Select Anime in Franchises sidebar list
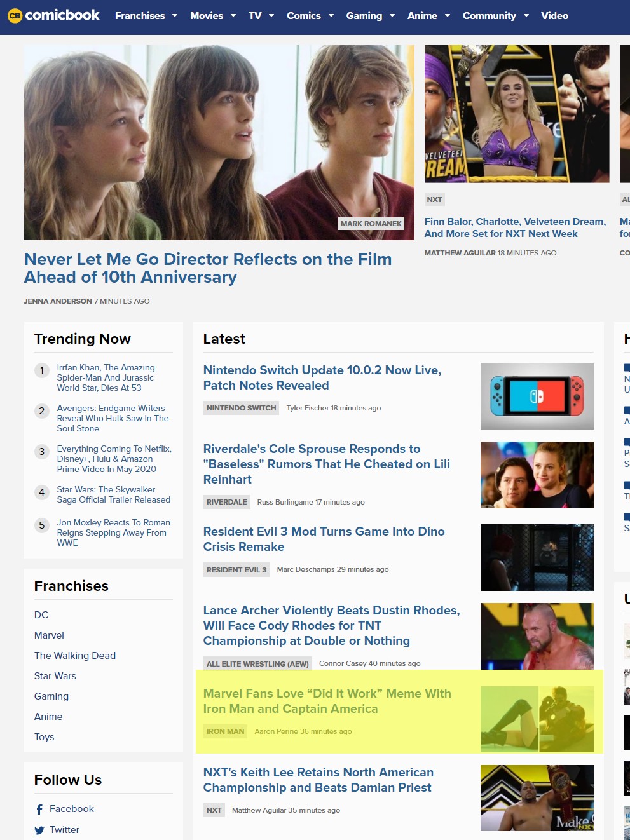The height and width of the screenshot is (840, 630). click(48, 717)
